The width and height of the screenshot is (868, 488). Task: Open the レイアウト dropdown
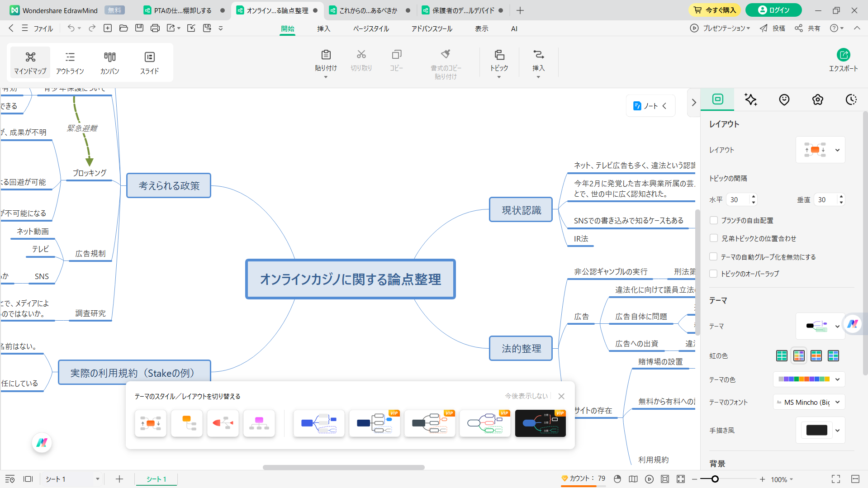coord(837,150)
